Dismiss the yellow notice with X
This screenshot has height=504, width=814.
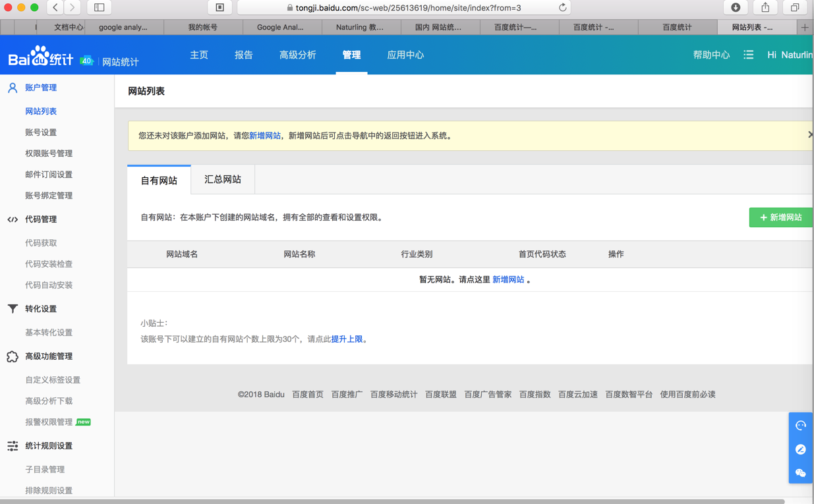810,134
